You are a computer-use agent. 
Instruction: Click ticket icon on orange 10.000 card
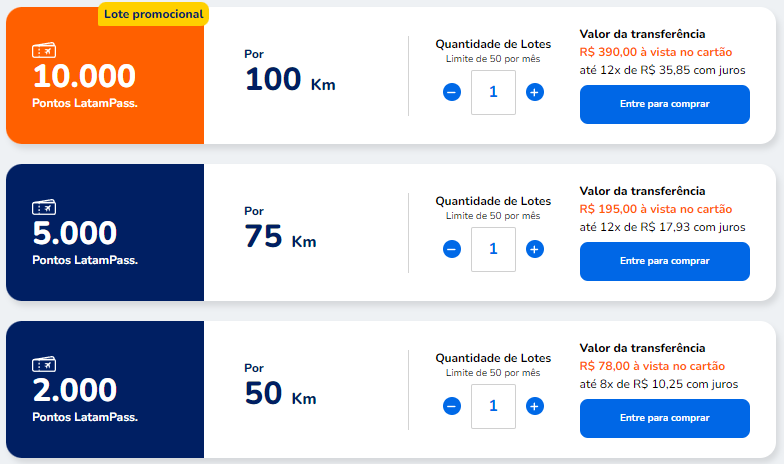coord(44,51)
